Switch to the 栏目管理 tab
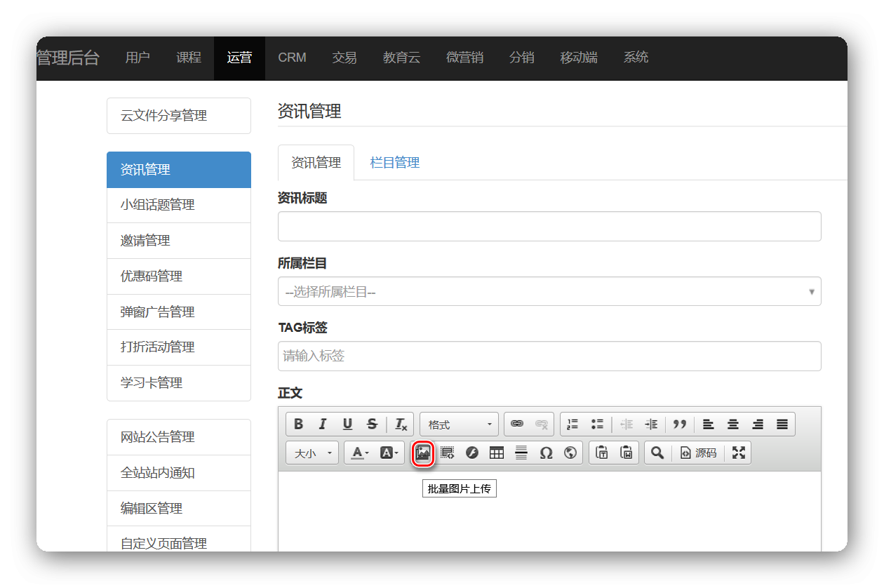Viewport: 884px width, 588px height. click(394, 163)
